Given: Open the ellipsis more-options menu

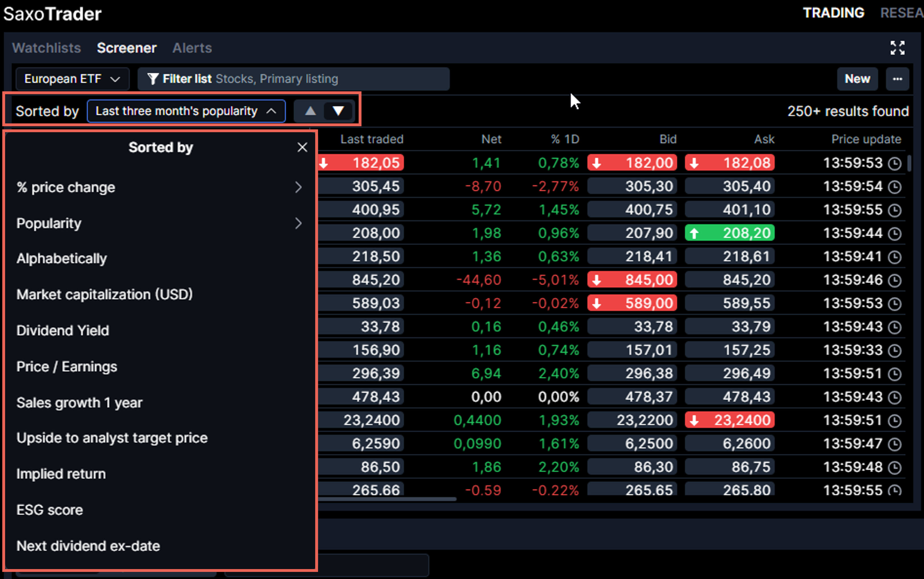Looking at the screenshot, I should click(x=897, y=79).
